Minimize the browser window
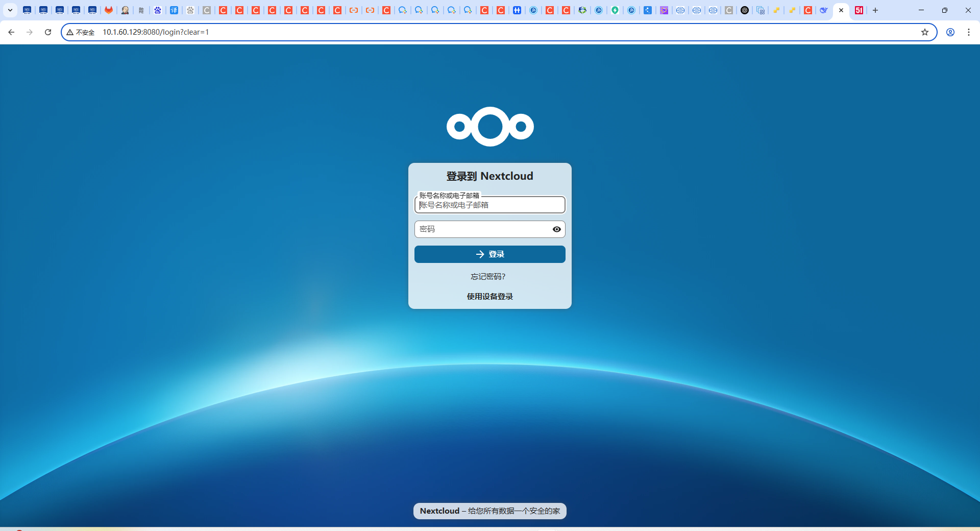The height and width of the screenshot is (531, 980). click(x=921, y=10)
